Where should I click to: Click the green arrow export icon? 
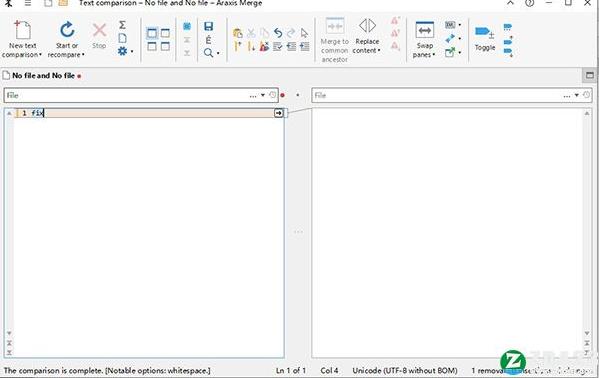(450, 52)
